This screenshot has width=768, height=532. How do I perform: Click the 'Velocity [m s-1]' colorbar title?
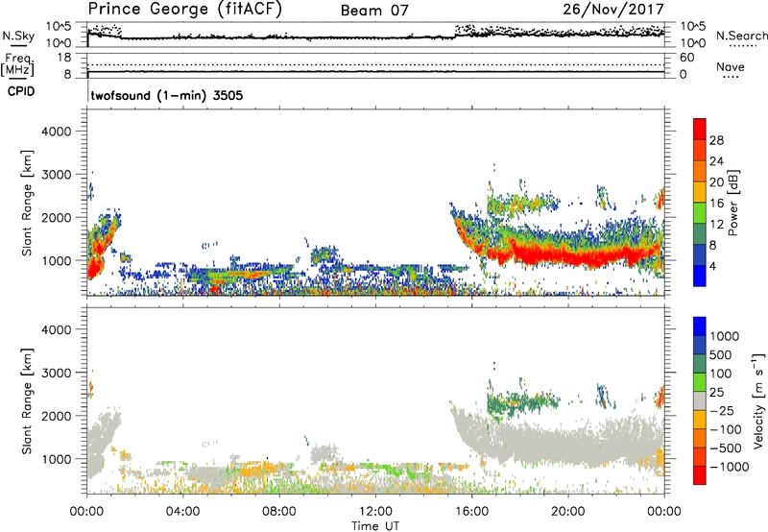pyautogui.click(x=758, y=400)
